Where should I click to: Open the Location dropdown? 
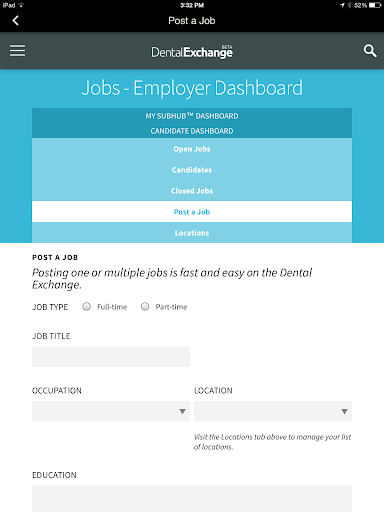click(273, 411)
